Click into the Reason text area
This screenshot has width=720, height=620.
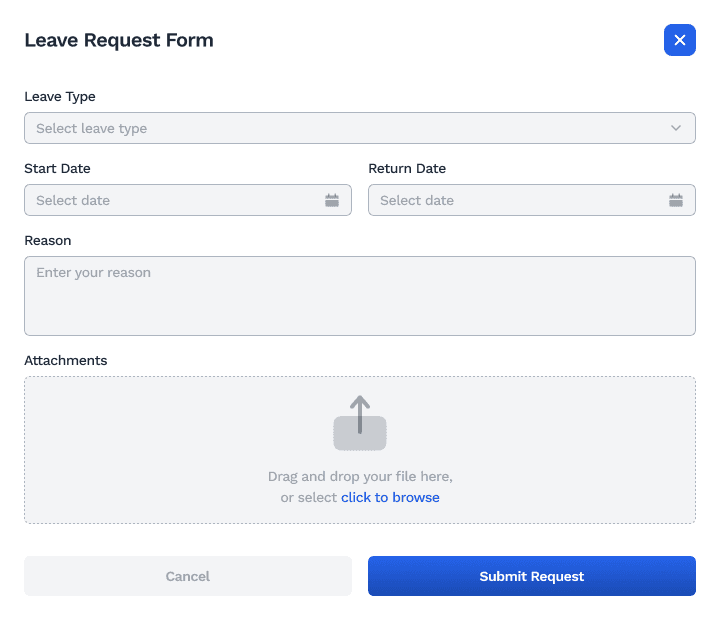tap(360, 296)
